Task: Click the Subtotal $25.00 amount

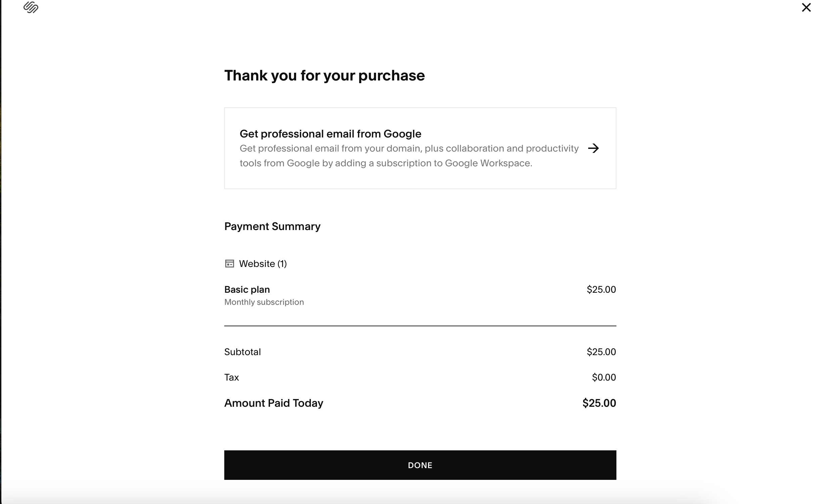Action: (601, 352)
